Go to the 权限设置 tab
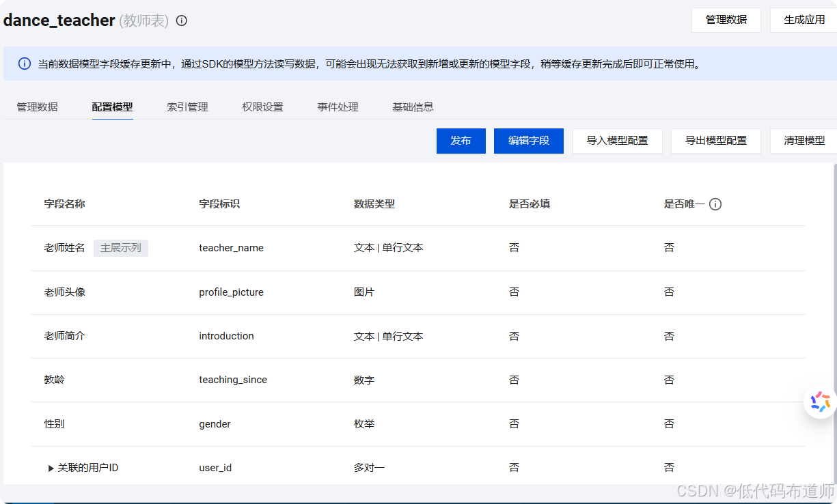Image resolution: width=837 pixels, height=504 pixels. (x=262, y=107)
